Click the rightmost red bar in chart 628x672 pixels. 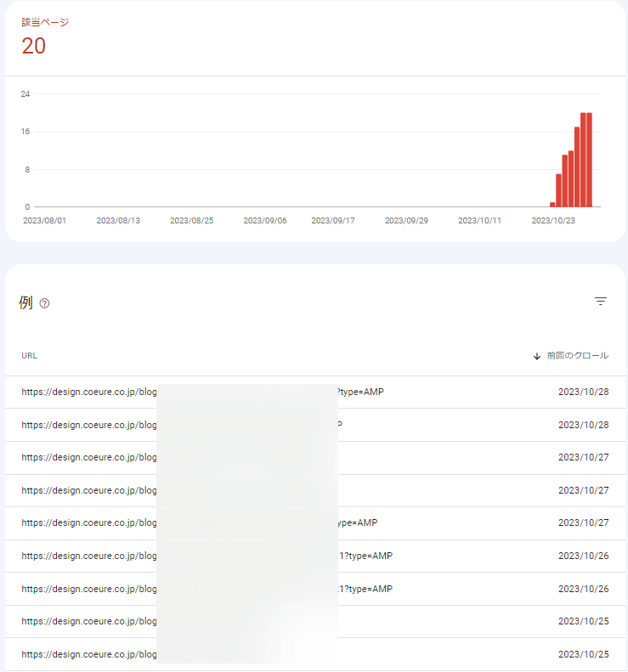589,161
